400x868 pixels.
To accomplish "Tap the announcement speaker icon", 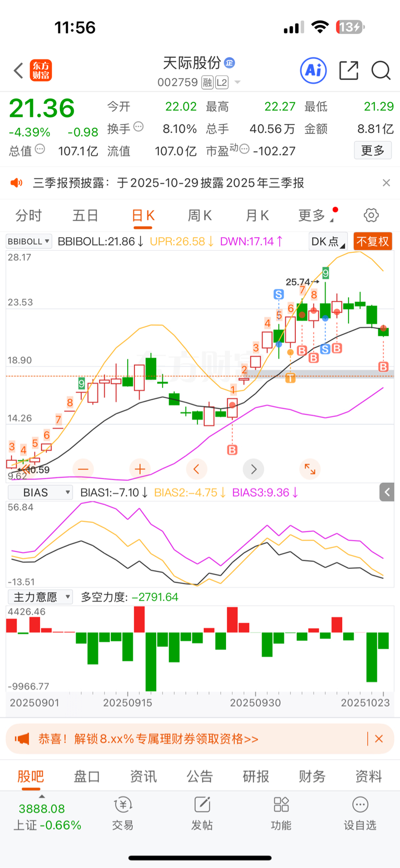I will (17, 183).
